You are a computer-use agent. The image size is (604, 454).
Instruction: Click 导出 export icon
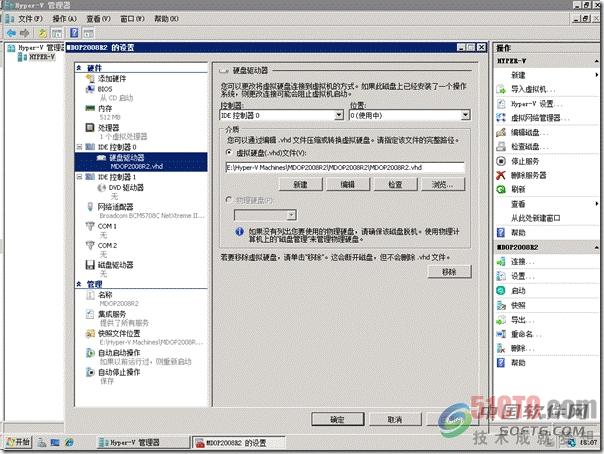coord(501,320)
